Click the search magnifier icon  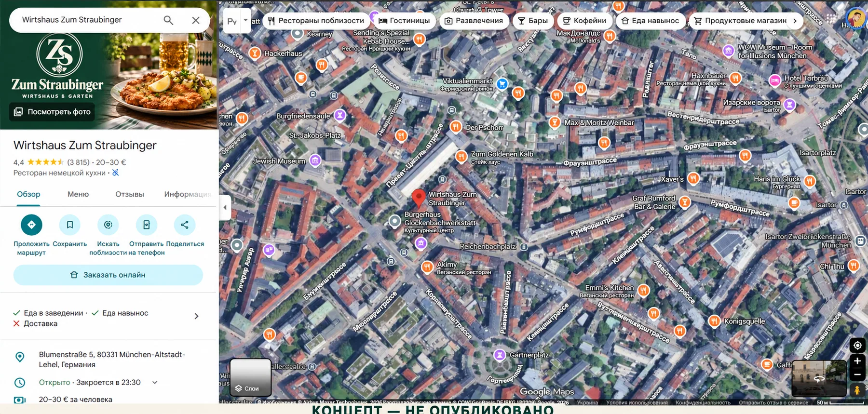point(168,20)
